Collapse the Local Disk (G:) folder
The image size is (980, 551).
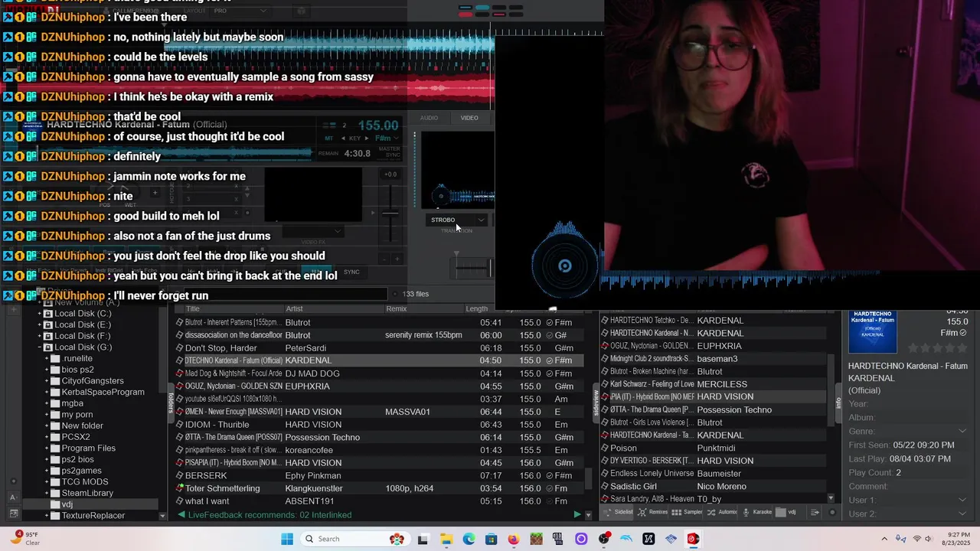point(40,347)
